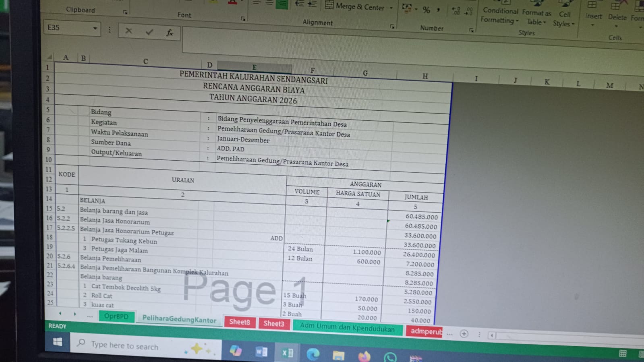The height and width of the screenshot is (362, 644).
Task: Switch to the OprBPD sheet tab
Action: [116, 316]
